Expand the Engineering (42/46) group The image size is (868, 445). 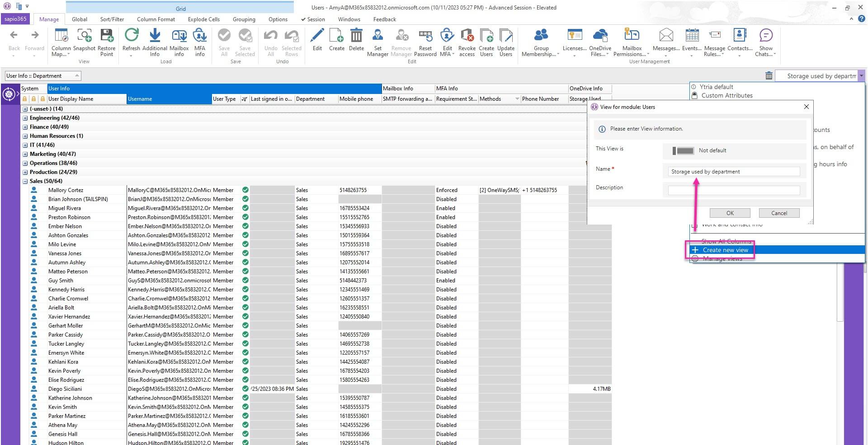click(25, 118)
